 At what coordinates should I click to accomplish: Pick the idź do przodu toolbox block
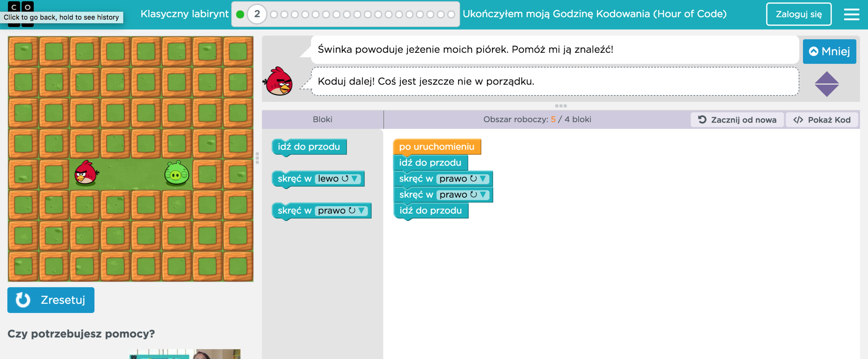(309, 147)
